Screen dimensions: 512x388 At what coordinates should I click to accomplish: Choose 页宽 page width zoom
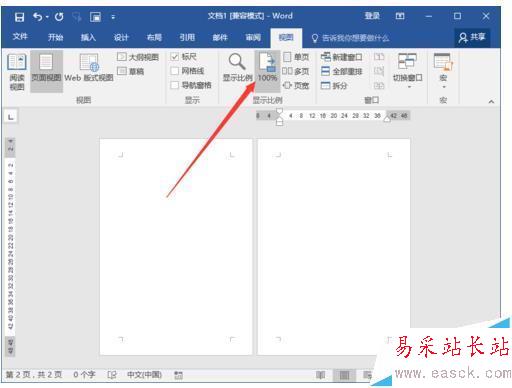pos(296,86)
